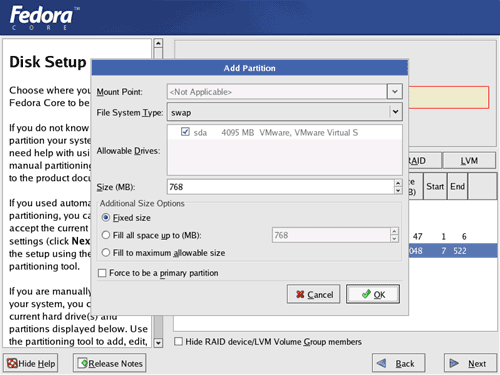
Task: Click the Start column header
Action: (435, 186)
